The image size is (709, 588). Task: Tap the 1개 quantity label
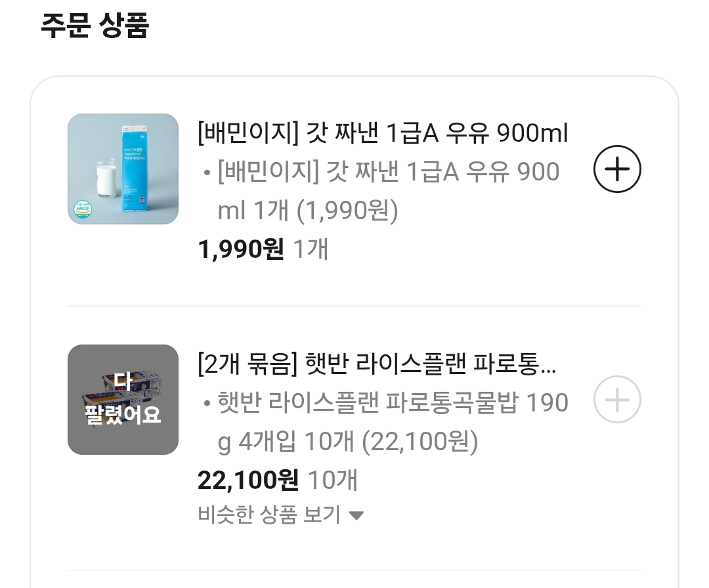coord(311,249)
